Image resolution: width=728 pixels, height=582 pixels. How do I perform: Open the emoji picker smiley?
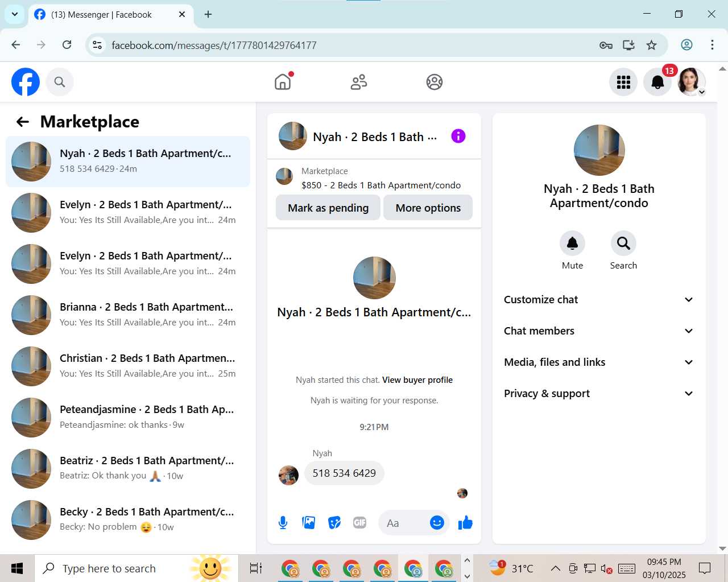437,522
